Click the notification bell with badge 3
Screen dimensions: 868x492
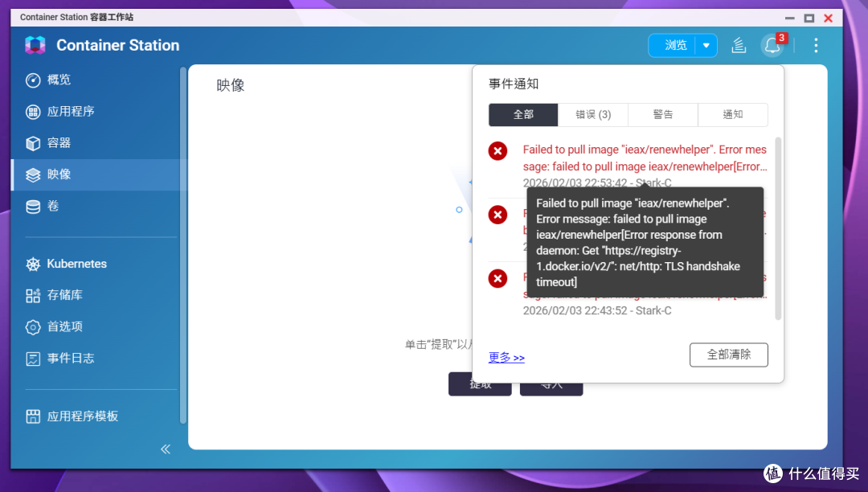click(x=773, y=45)
